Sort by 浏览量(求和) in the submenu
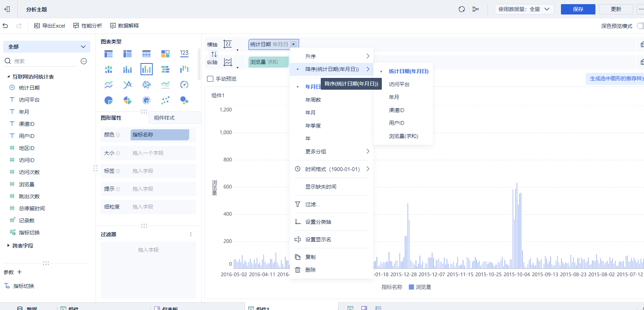The image size is (644, 310). coord(403,136)
